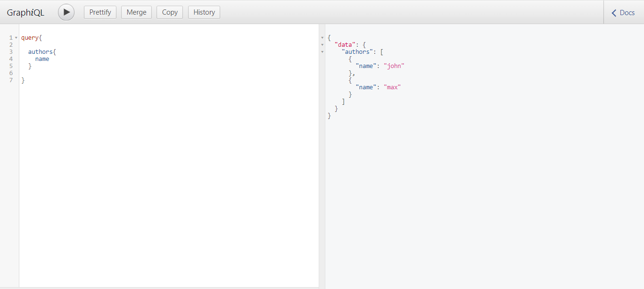The height and width of the screenshot is (289, 644).
Task: Click the GraphiQL logo
Action: click(25, 12)
